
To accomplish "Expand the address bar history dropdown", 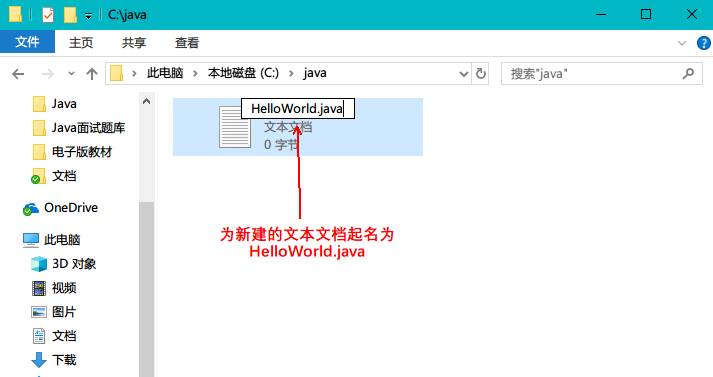I will (463, 74).
